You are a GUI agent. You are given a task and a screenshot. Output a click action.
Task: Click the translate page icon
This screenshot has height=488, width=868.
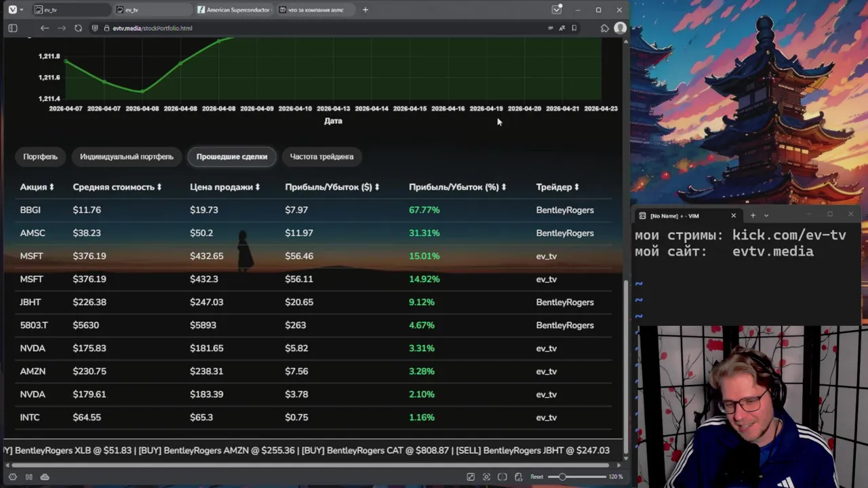(x=562, y=28)
